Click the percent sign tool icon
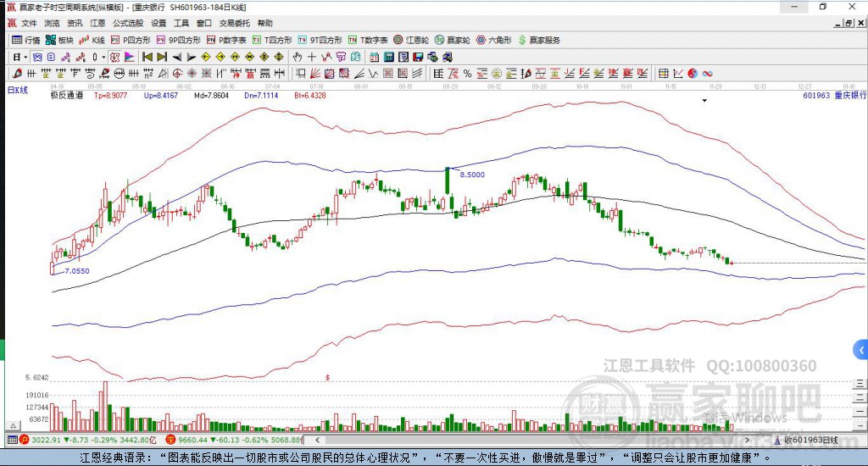868x466 pixels. 467,74
